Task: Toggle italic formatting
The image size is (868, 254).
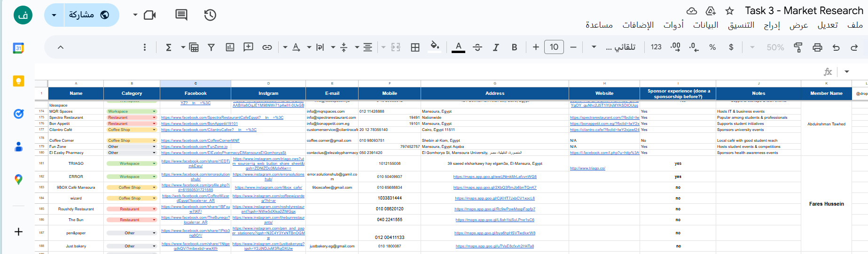Action: pyautogui.click(x=496, y=47)
